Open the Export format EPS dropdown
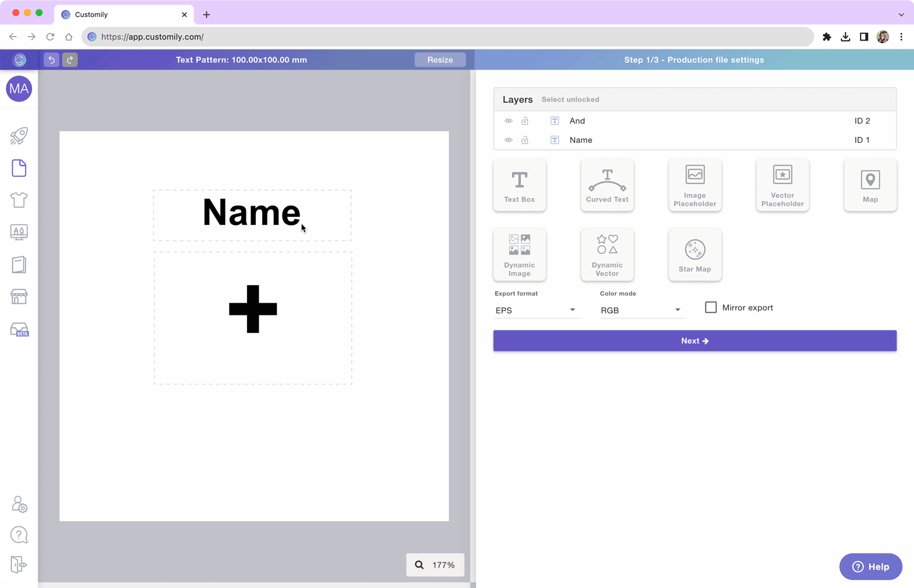 coord(535,310)
